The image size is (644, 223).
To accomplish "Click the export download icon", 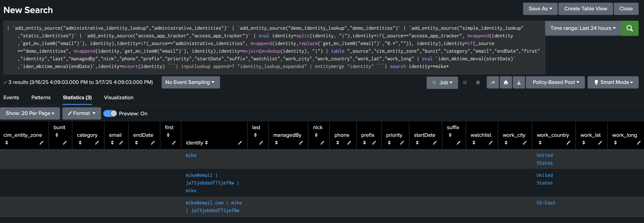I will point(519,82).
